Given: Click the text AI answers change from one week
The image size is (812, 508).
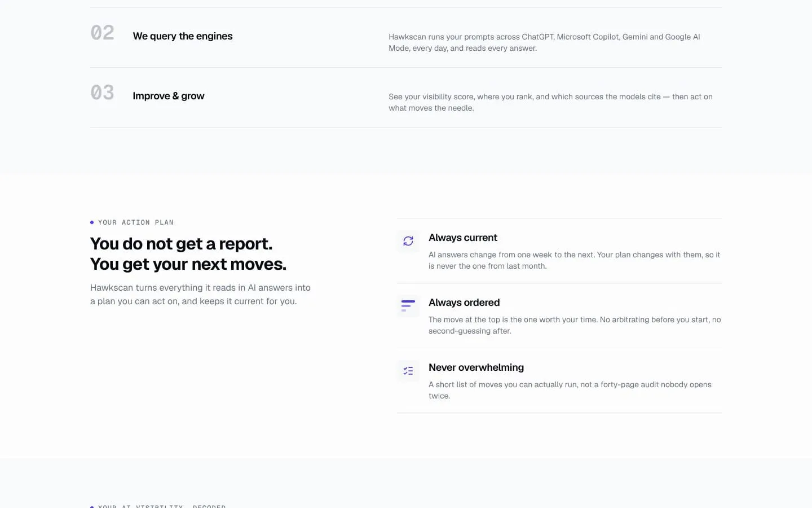Looking at the screenshot, I should pos(574,260).
